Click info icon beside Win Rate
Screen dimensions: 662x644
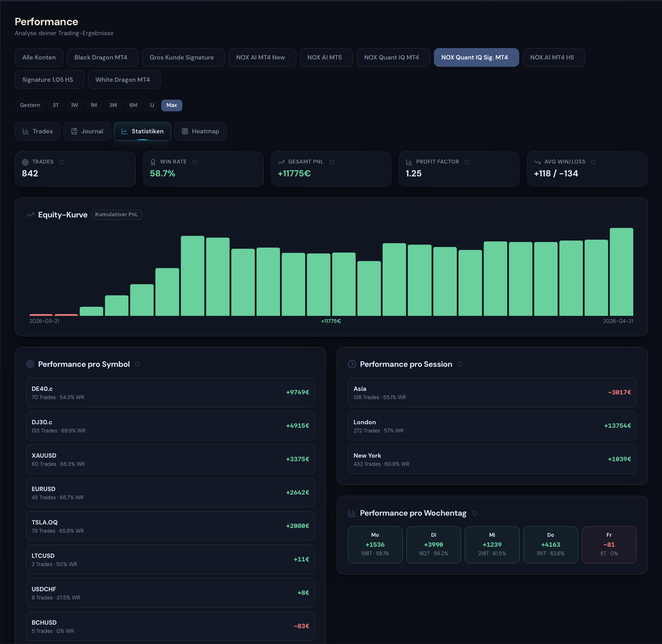point(195,162)
